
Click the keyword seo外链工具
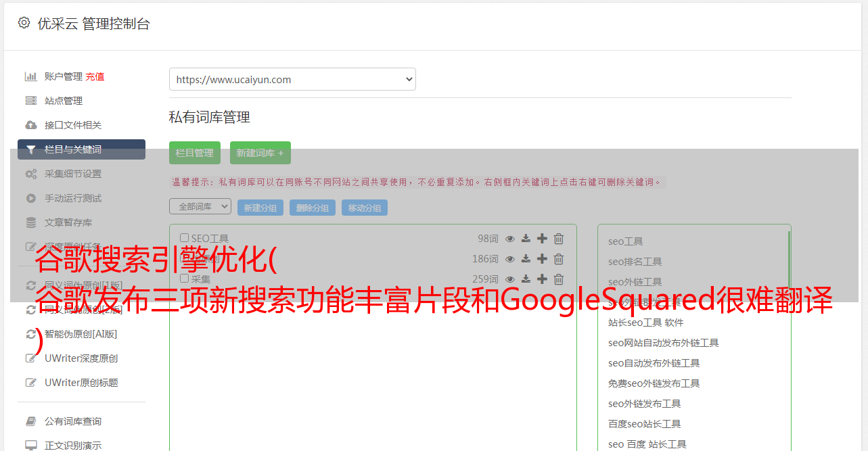[x=635, y=282]
